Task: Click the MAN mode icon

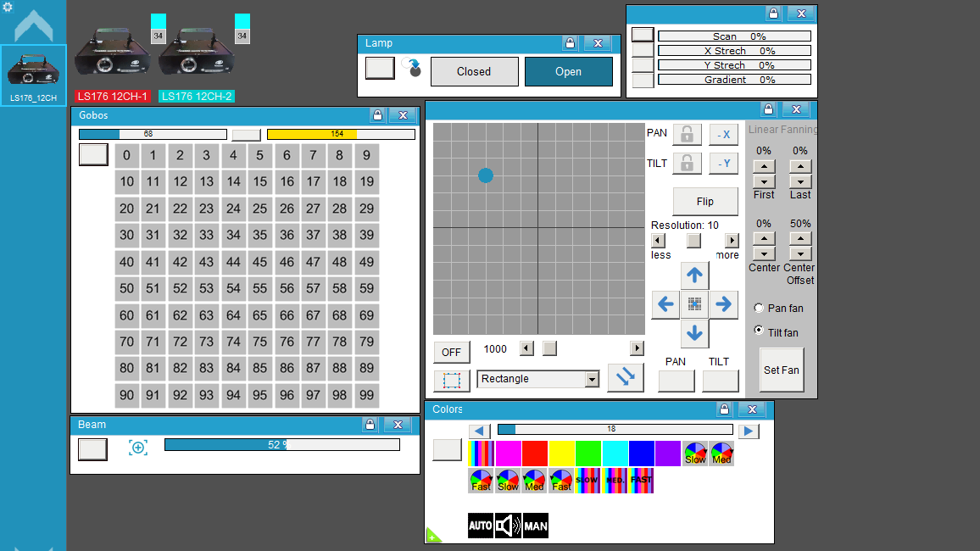Action: pyautogui.click(x=536, y=526)
